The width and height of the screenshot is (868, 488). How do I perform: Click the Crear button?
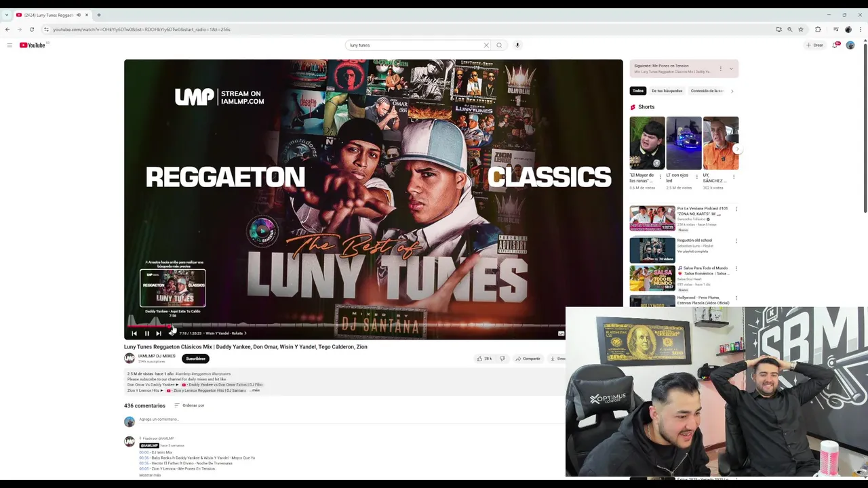click(x=814, y=45)
